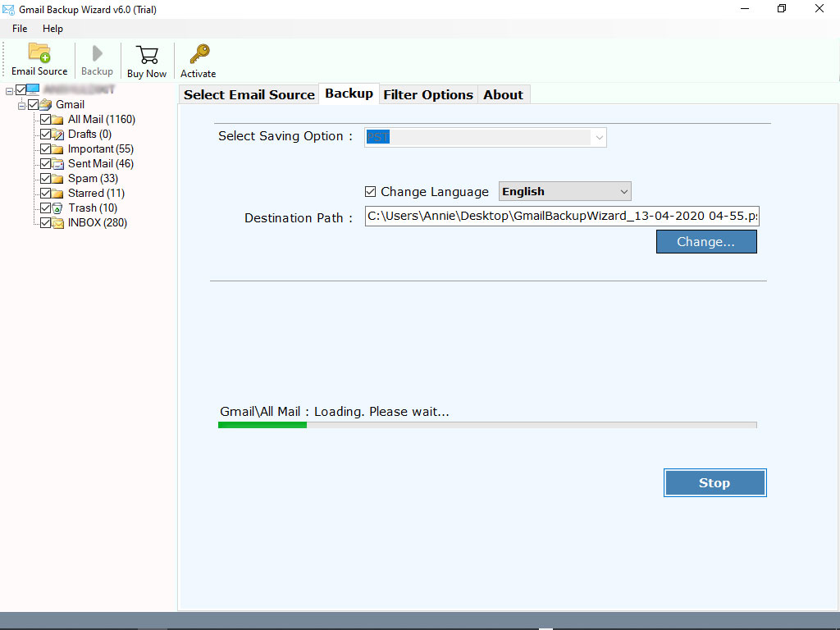840x630 pixels.
Task: Open the Buy Now shopping cart
Action: click(147, 55)
